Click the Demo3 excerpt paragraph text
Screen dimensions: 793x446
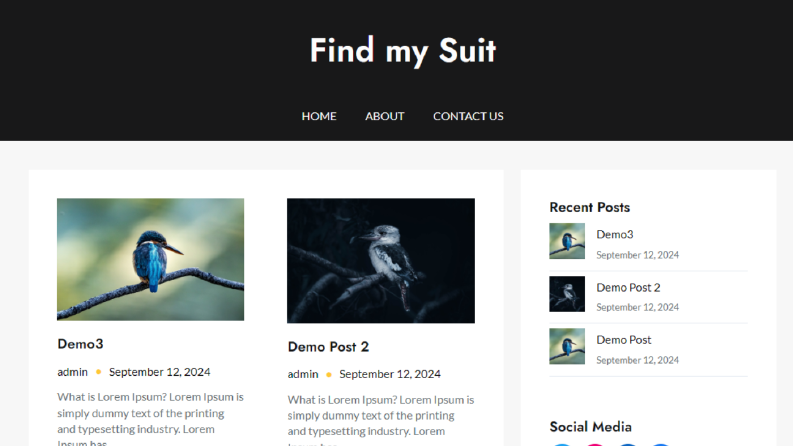(x=150, y=418)
